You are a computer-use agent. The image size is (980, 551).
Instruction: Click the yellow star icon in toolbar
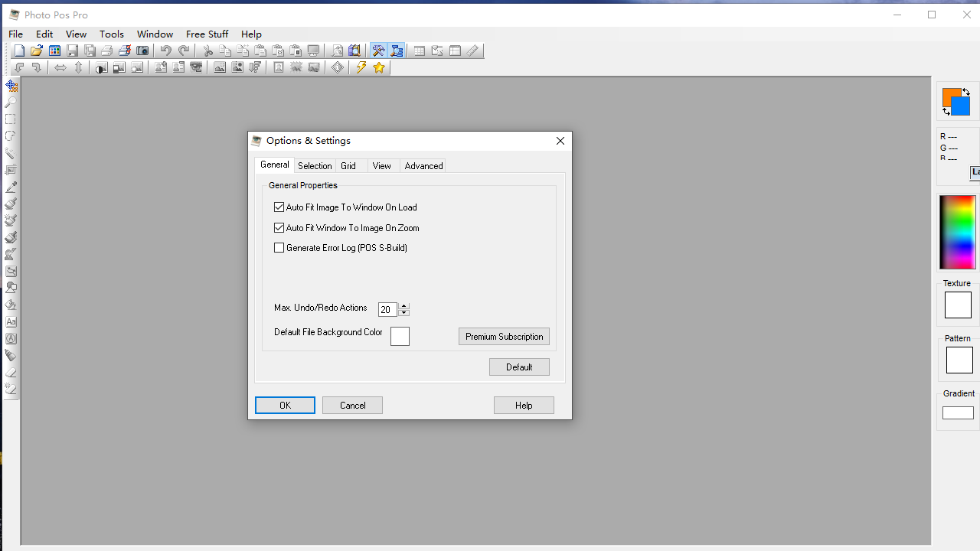379,68
